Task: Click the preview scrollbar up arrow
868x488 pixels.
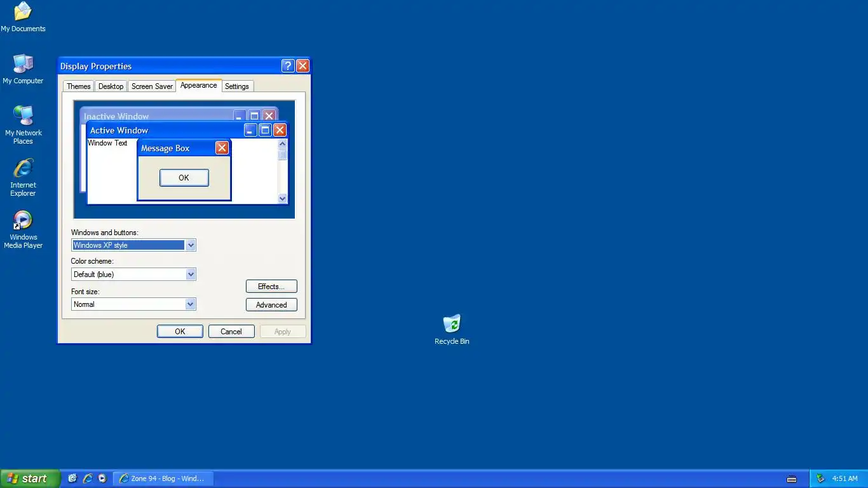Action: click(283, 144)
